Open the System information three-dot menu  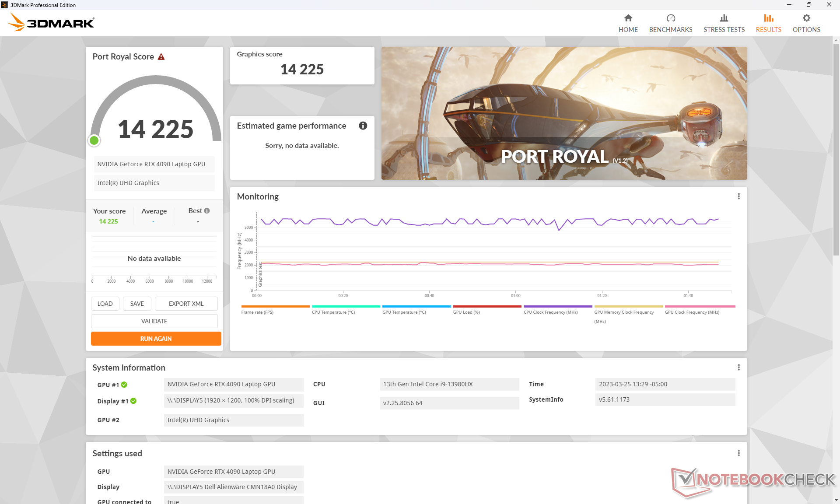(x=738, y=367)
